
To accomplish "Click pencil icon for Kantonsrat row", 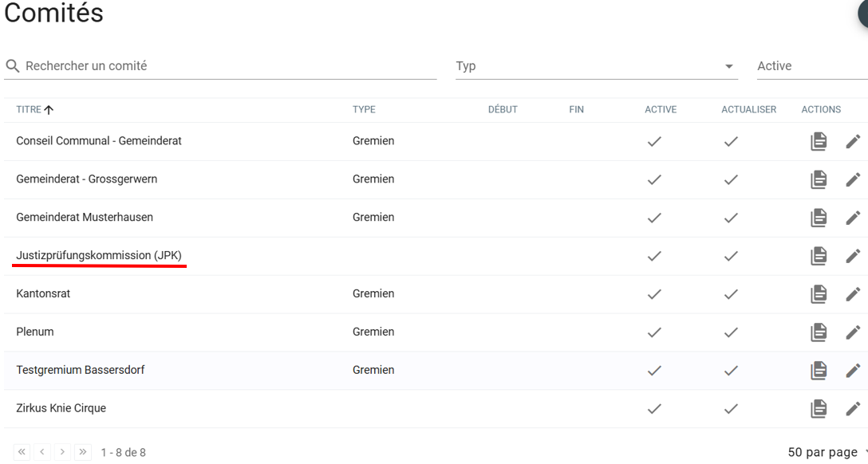I will click(x=853, y=294).
